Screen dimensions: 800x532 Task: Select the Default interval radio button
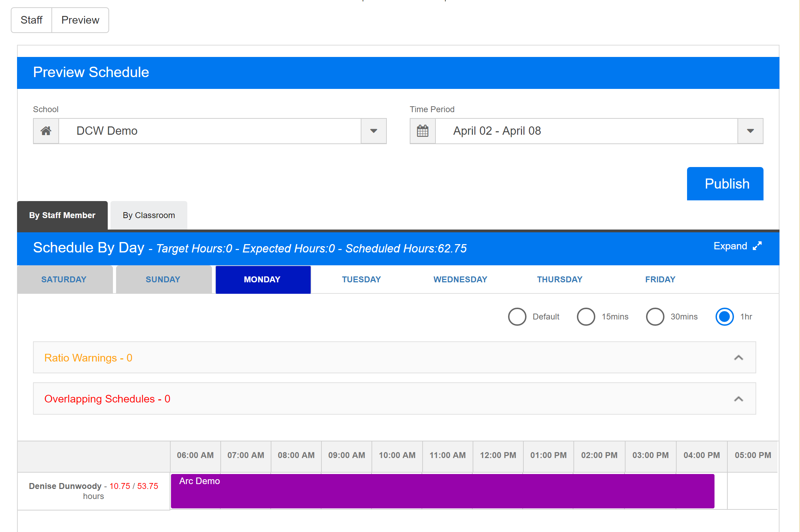point(517,316)
